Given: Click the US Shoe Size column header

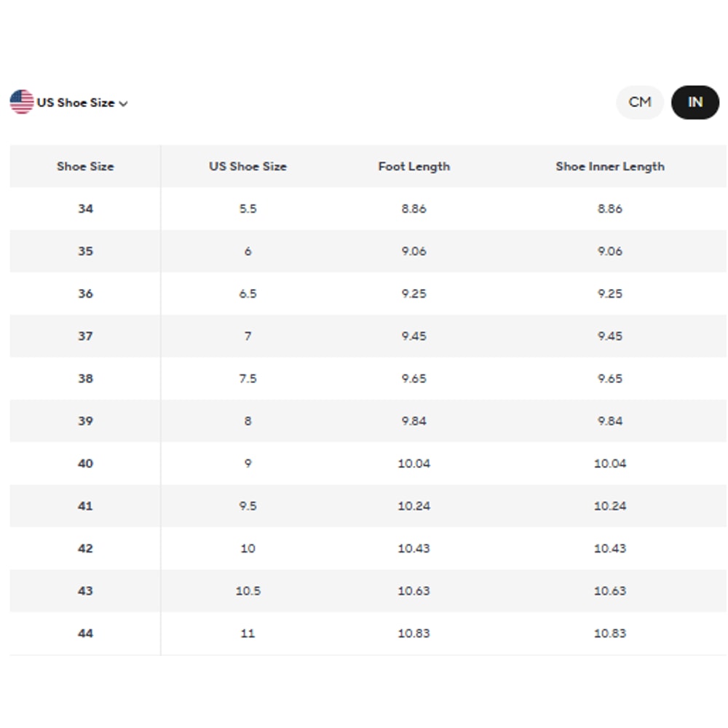Looking at the screenshot, I should (248, 166).
